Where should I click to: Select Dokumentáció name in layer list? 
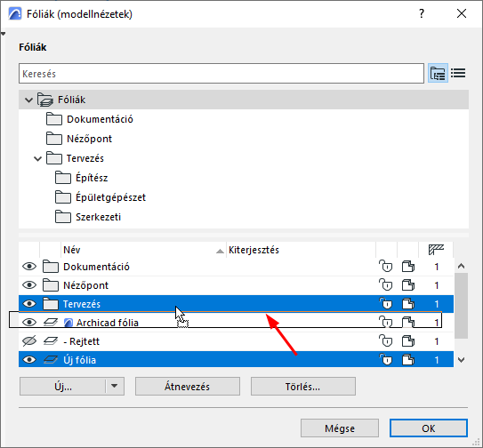click(x=96, y=267)
